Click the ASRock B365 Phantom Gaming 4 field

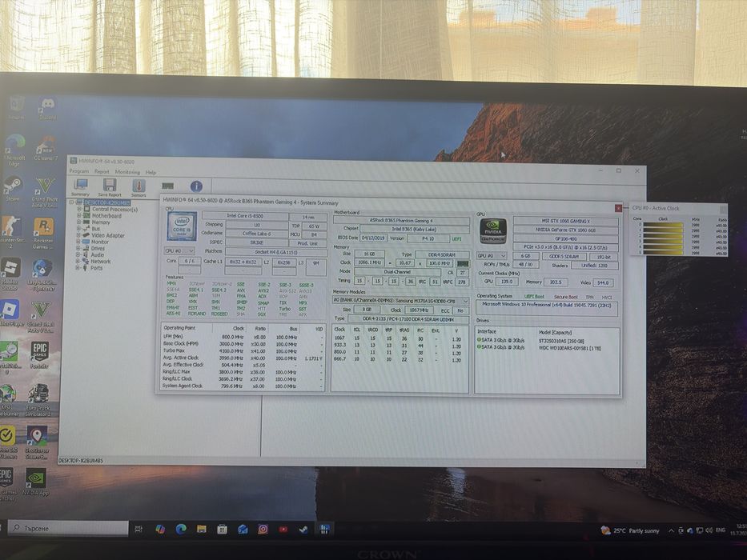(401, 221)
